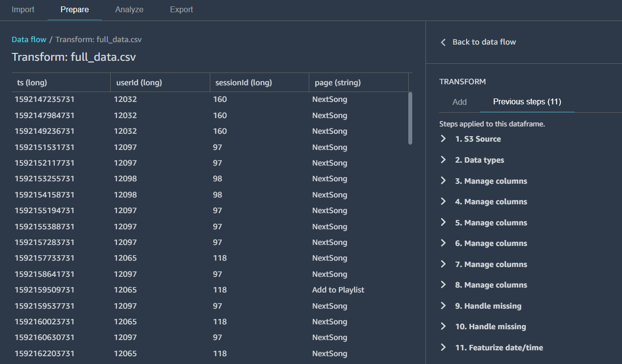Click the Transform: full_data.csv page heading

pos(74,57)
